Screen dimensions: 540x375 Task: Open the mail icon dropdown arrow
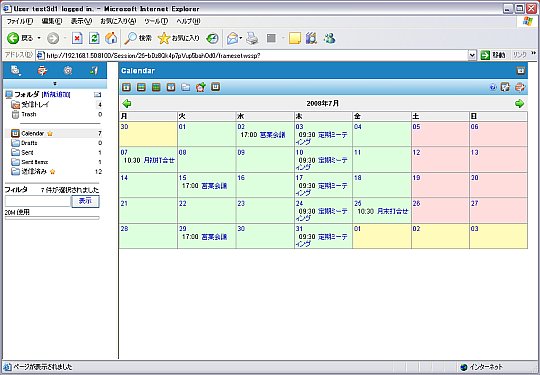pyautogui.click(x=241, y=38)
